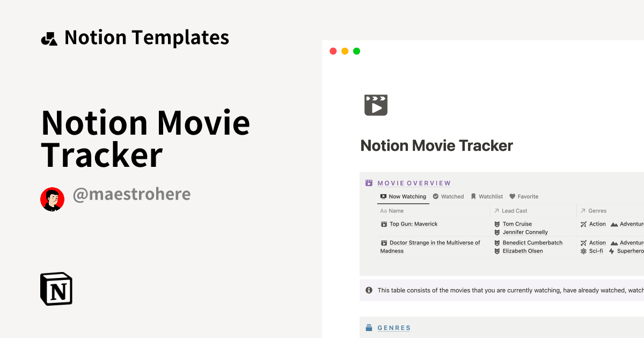Click the Sci-fi genre tag
The image size is (644, 338).
pos(596,251)
